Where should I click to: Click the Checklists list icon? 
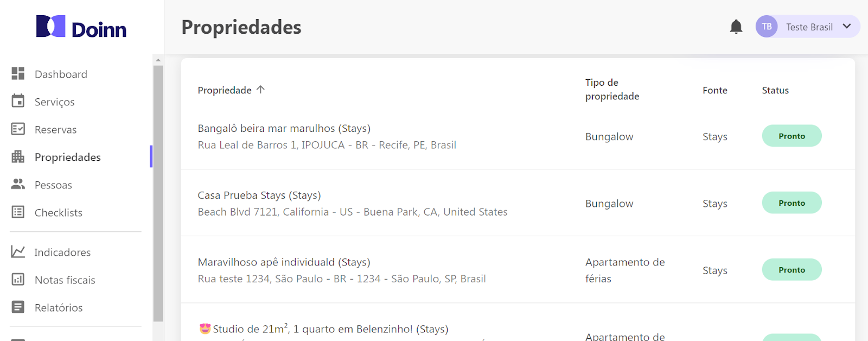tap(18, 212)
